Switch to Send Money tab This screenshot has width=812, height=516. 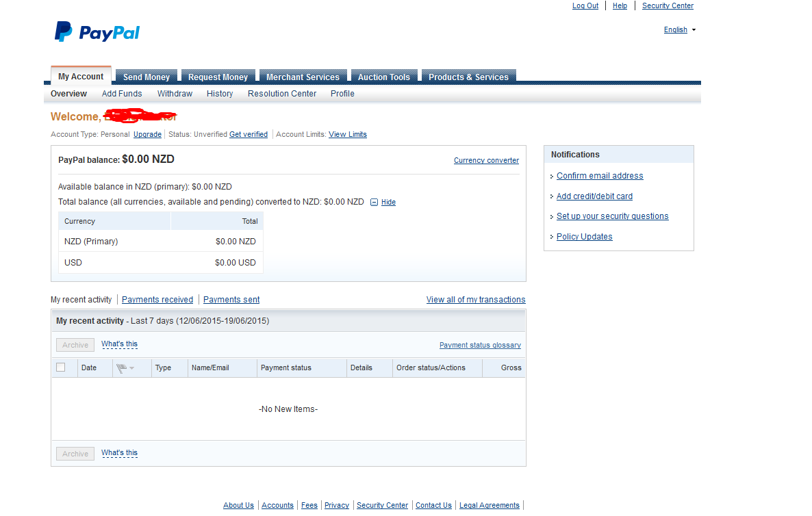tap(147, 77)
